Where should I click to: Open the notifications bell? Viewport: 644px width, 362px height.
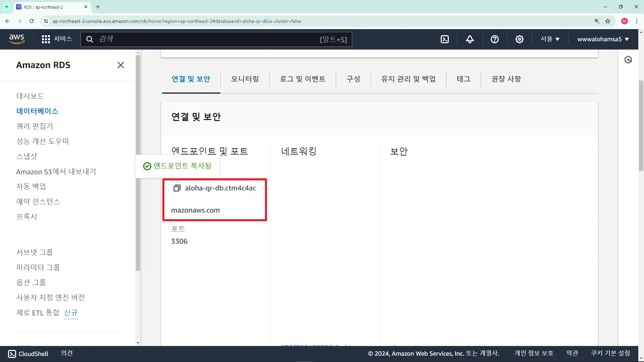470,39
